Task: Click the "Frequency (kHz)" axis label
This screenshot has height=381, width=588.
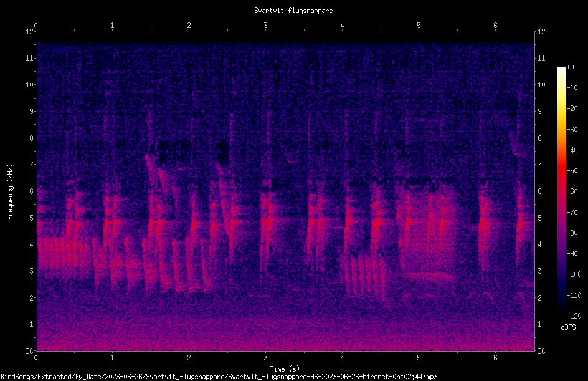Action: [x=10, y=192]
